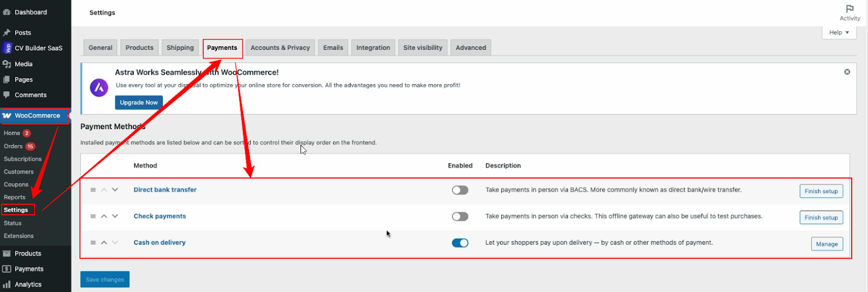Click the Save changes button
The image size is (868, 292).
pyautogui.click(x=105, y=280)
